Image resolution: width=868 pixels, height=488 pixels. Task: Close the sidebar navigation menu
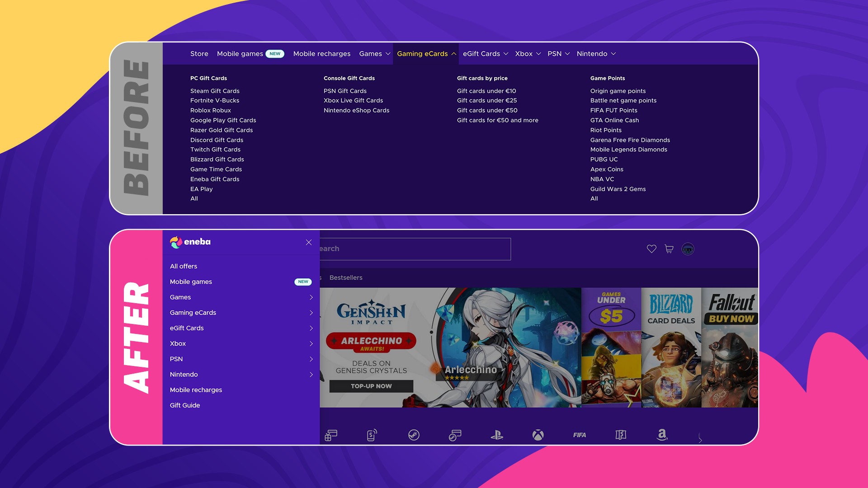(308, 242)
